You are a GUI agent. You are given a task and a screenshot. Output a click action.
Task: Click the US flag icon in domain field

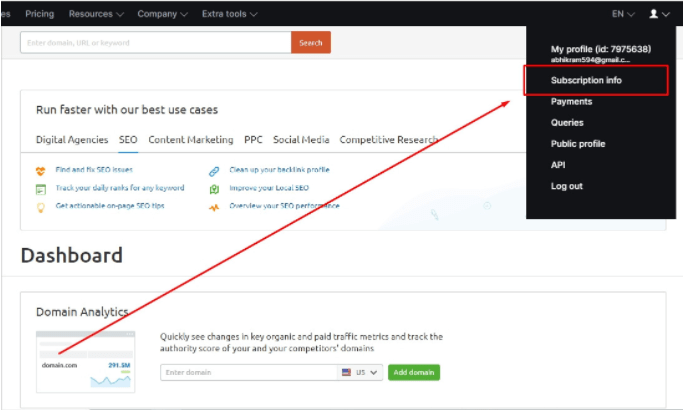tap(346, 372)
